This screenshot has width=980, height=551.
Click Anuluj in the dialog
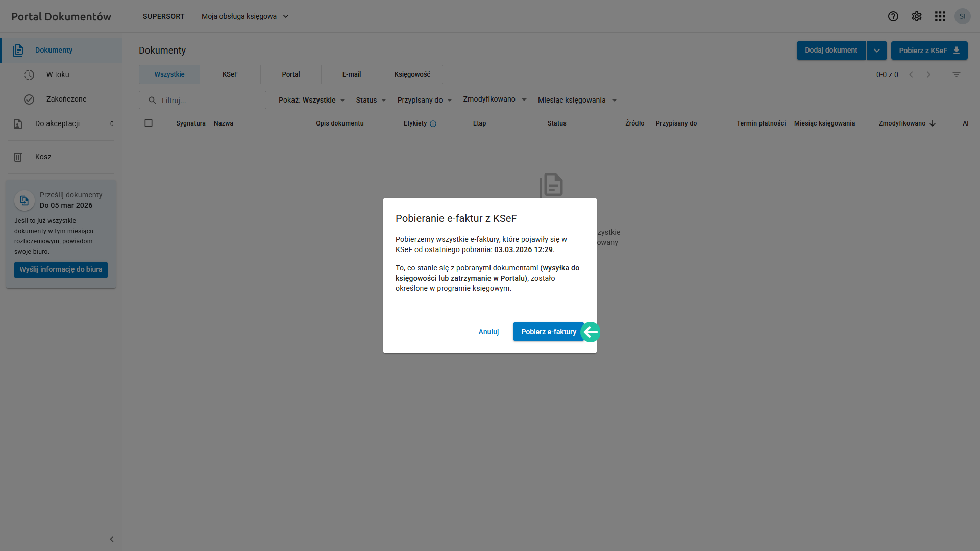click(488, 332)
